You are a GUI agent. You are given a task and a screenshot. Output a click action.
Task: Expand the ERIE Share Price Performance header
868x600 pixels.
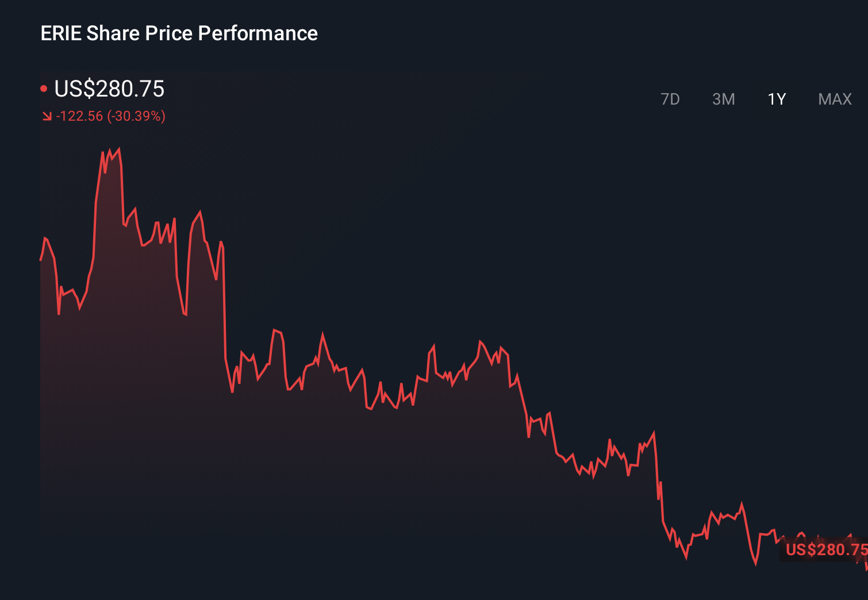[179, 33]
